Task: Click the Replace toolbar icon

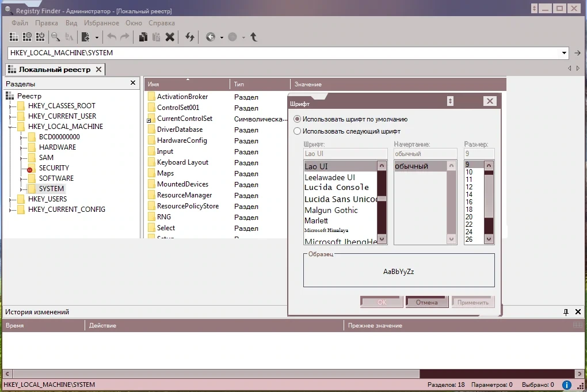Action: click(69, 37)
